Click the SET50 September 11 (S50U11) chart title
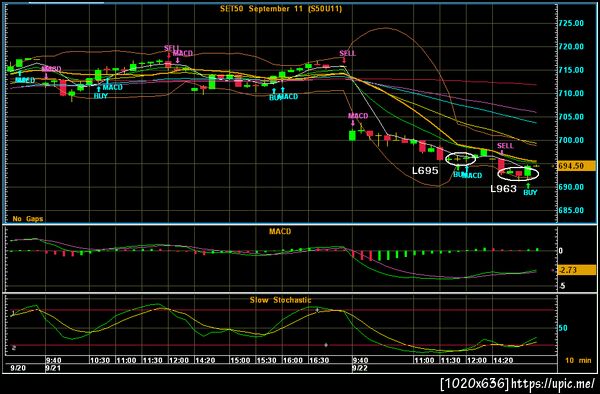600x394 pixels. click(280, 9)
